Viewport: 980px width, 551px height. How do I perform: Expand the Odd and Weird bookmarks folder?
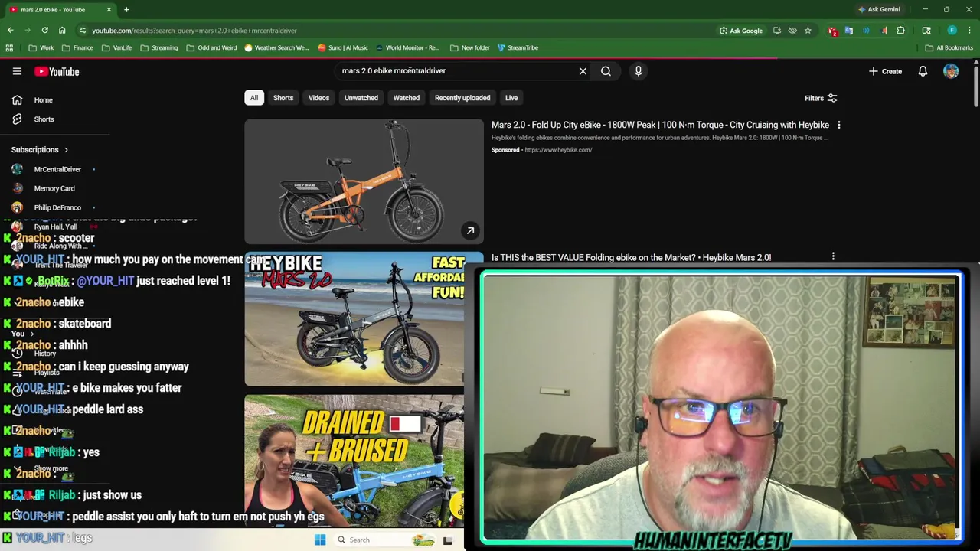pos(211,47)
